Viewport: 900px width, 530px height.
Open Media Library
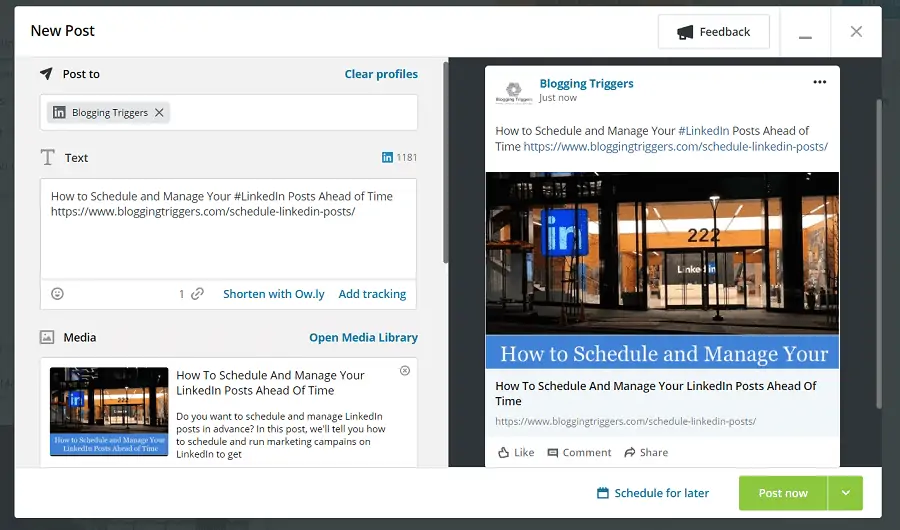(x=363, y=338)
